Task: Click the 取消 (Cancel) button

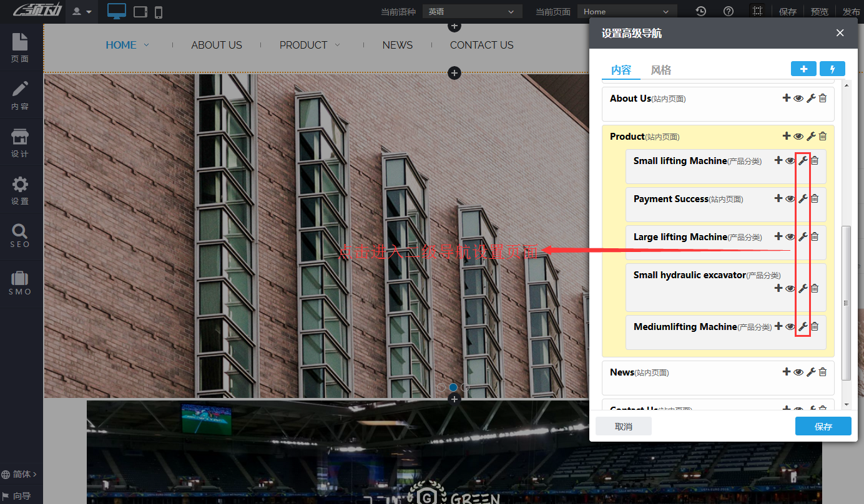Action: (623, 426)
